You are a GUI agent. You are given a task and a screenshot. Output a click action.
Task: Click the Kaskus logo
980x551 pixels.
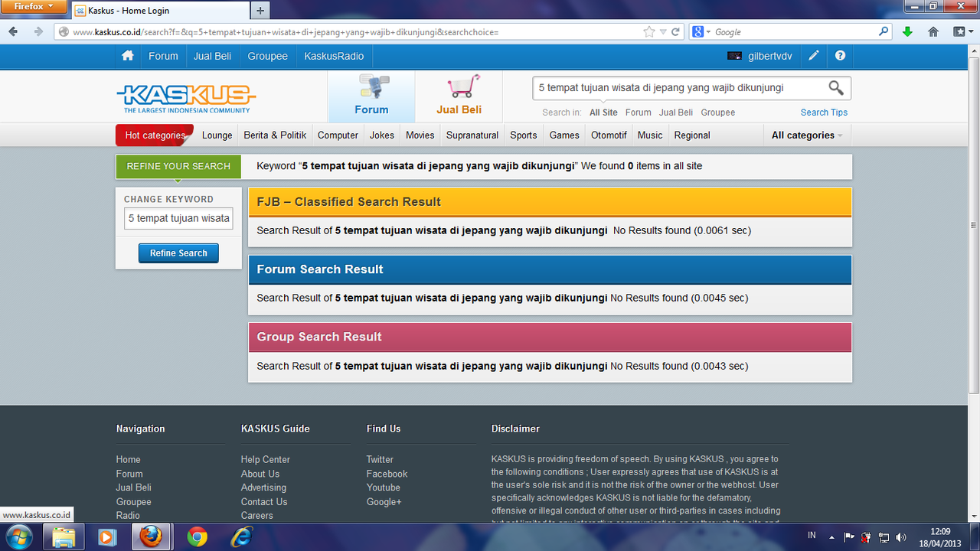[186, 98]
